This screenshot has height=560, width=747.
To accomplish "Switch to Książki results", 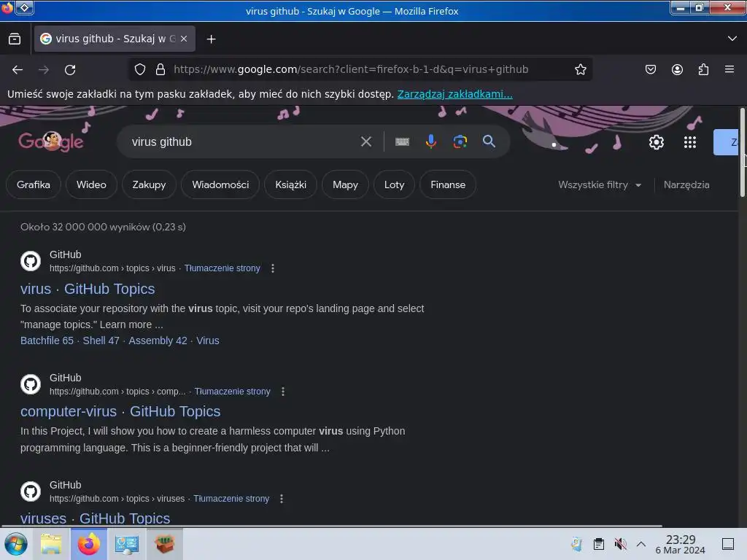I will 290,184.
